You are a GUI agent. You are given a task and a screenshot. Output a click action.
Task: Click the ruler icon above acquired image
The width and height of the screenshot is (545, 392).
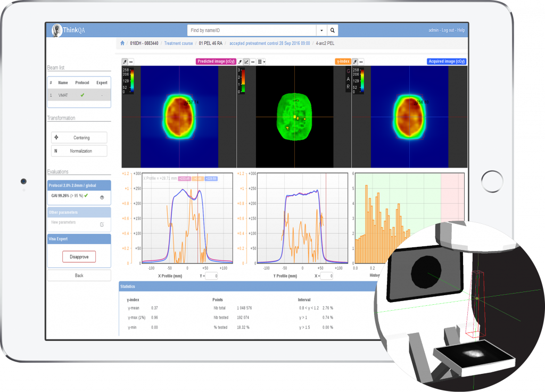[x=362, y=62]
